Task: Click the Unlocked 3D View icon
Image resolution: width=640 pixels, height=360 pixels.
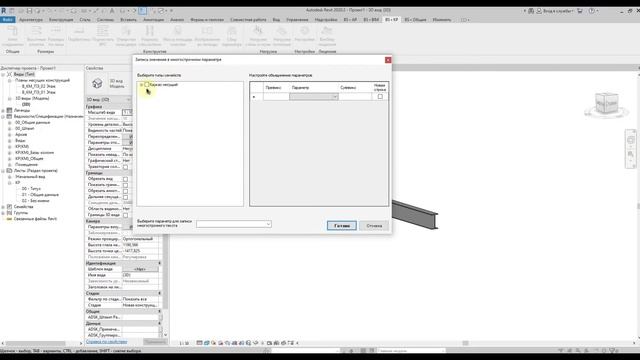Action: [x=248, y=343]
